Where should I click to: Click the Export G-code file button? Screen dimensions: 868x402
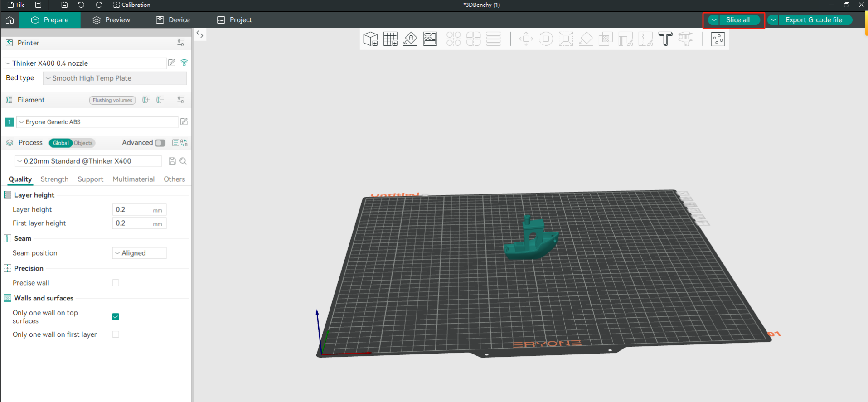[814, 20]
